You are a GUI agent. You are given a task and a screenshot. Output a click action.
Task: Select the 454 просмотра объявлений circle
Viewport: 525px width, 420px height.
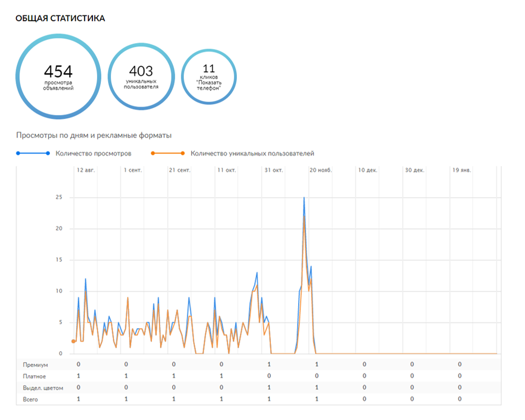pos(58,76)
